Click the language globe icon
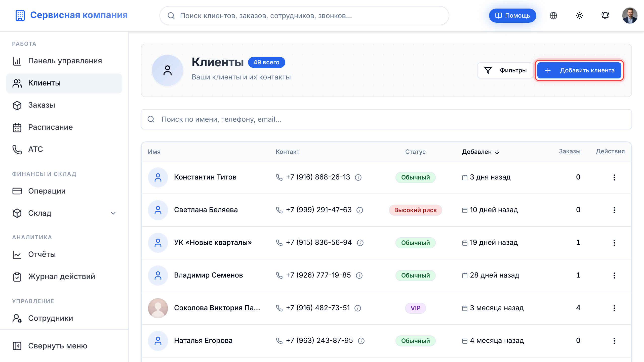 (x=553, y=16)
